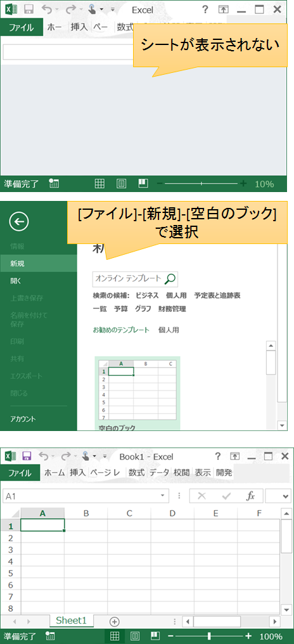Click Page Layout view icon in sheetless window
The image size is (294, 644).
point(121,184)
